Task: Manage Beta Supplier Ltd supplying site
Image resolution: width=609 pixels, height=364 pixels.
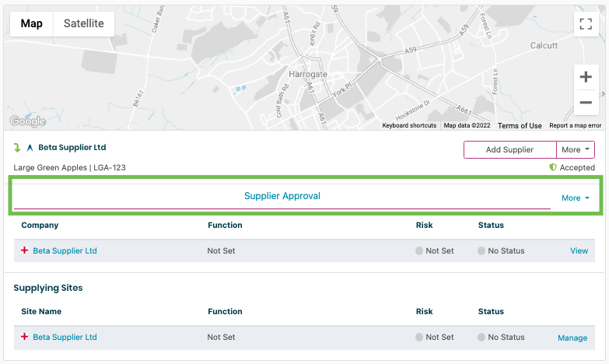Action: (x=572, y=338)
